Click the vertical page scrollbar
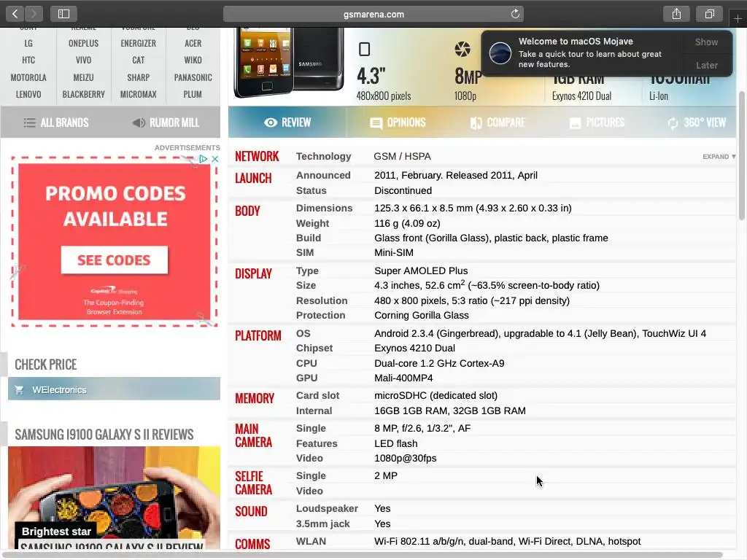747x560 pixels. [x=742, y=155]
